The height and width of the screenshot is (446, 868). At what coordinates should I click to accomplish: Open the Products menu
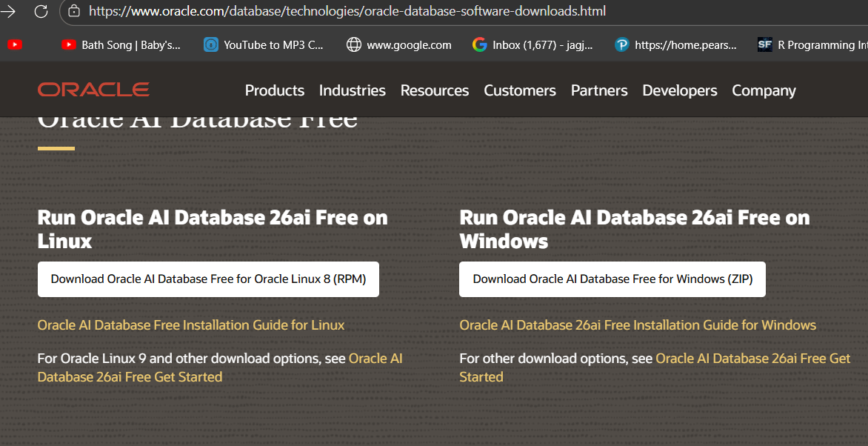[275, 90]
